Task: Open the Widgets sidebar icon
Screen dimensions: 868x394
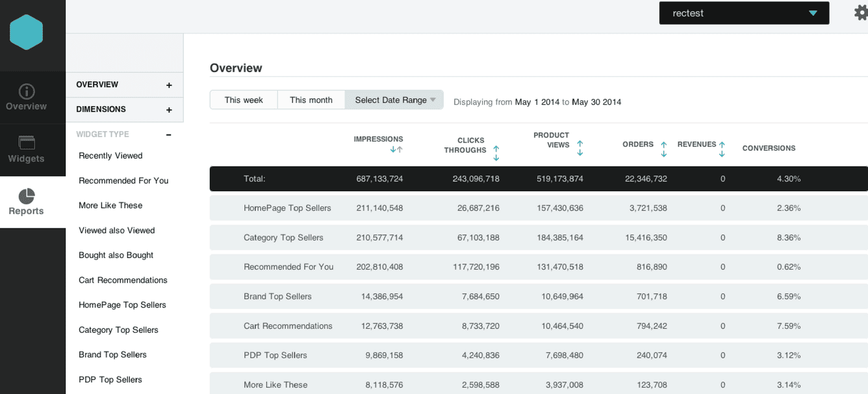Action: point(27,143)
